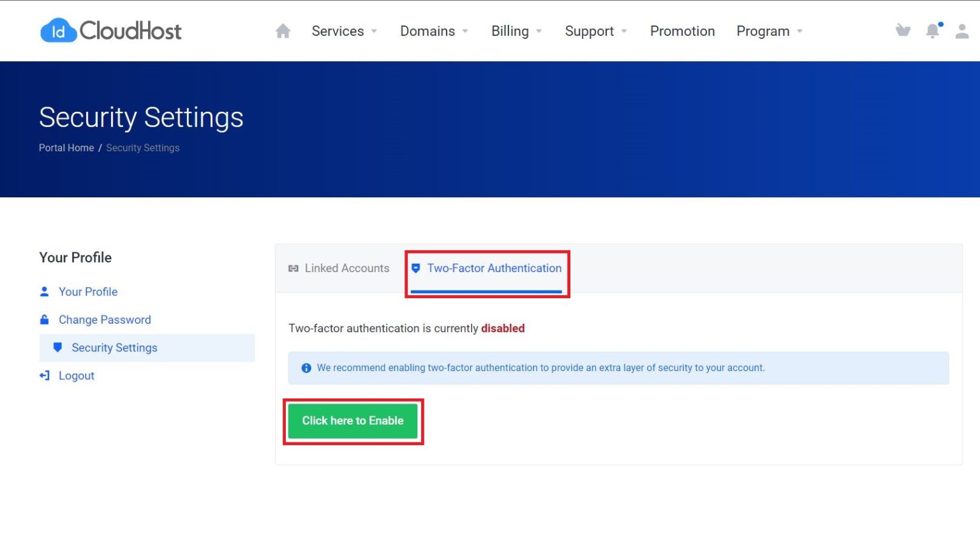The width and height of the screenshot is (980, 546).
Task: Open the Promotion menu item
Action: (682, 31)
